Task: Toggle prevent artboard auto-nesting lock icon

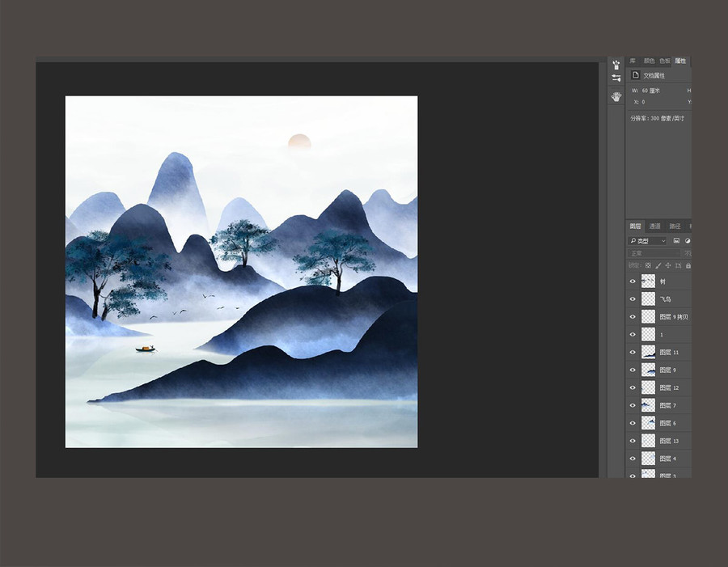Action: coord(679,265)
